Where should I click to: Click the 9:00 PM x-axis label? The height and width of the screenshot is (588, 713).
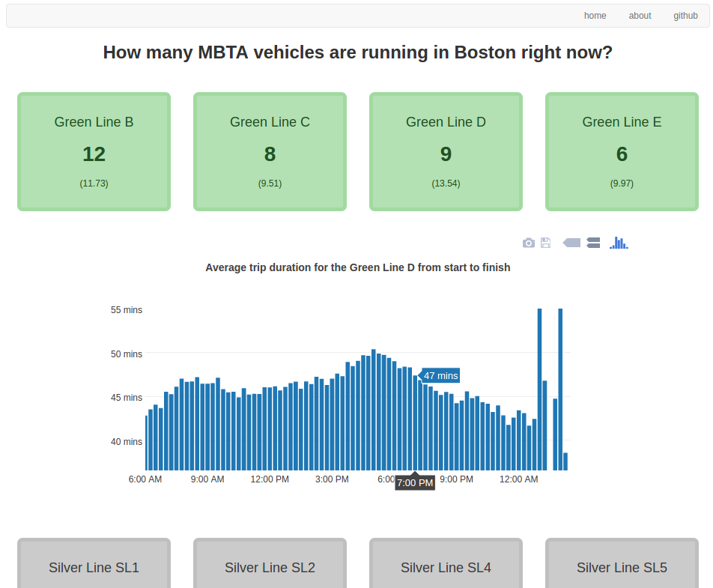[457, 479]
